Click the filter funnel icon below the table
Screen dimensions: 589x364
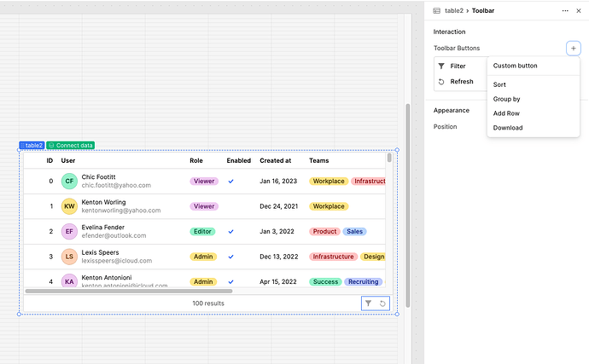click(368, 303)
